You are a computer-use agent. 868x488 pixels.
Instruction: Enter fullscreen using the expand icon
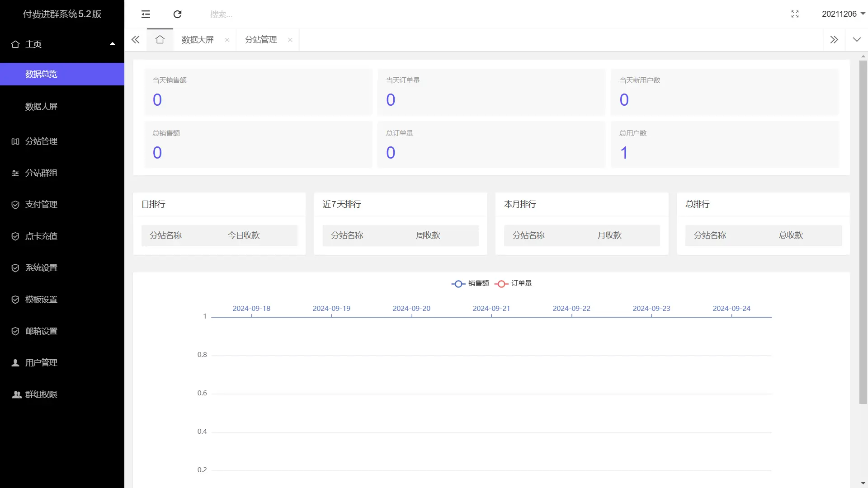pyautogui.click(x=795, y=14)
